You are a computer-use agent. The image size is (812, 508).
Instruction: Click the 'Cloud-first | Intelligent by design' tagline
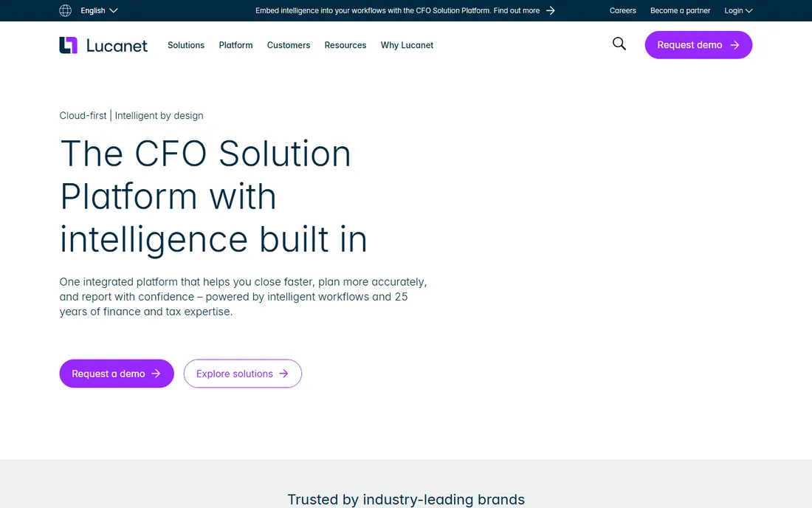tap(131, 115)
